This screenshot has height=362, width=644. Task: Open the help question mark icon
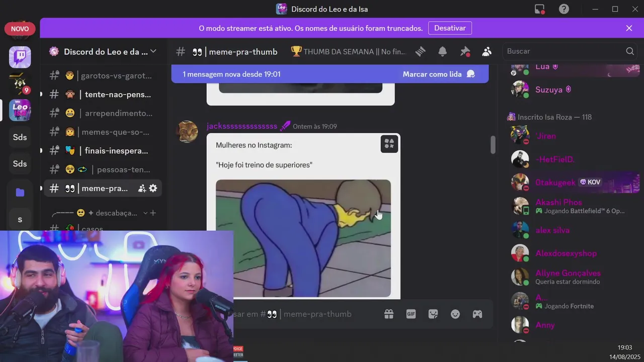(563, 9)
